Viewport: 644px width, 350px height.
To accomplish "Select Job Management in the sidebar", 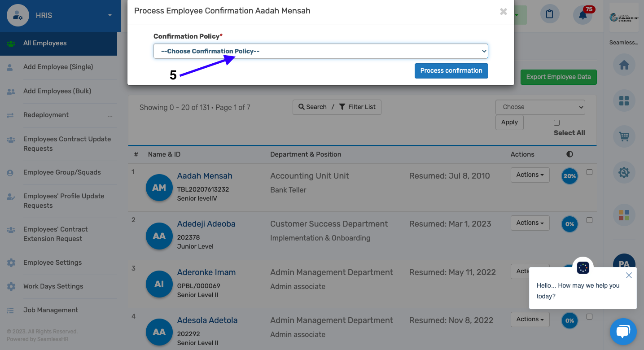I will (x=51, y=310).
